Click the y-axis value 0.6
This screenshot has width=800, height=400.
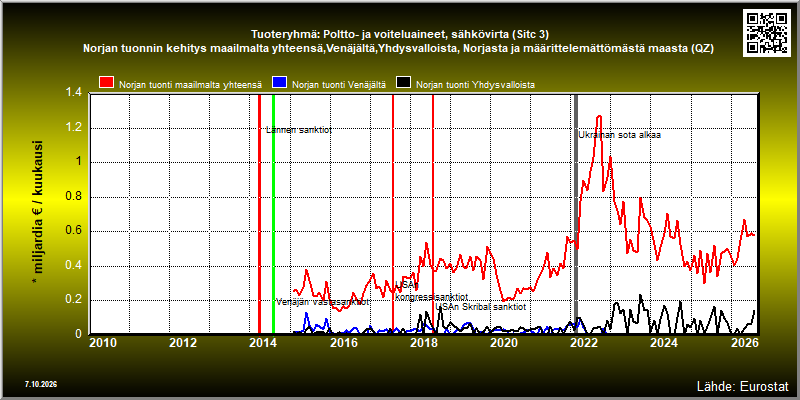74,231
